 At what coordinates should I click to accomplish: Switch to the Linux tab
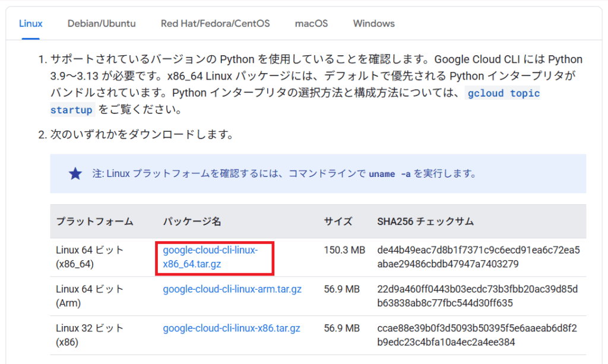[31, 24]
